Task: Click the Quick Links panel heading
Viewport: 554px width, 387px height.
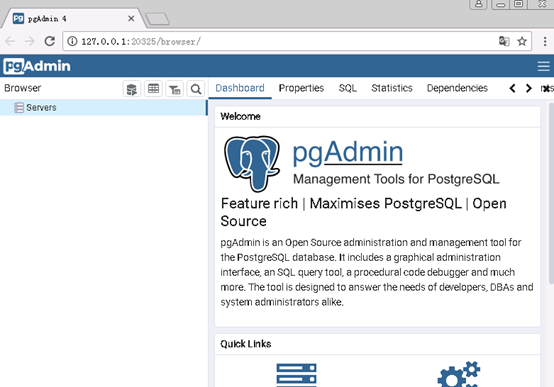Action: 246,344
